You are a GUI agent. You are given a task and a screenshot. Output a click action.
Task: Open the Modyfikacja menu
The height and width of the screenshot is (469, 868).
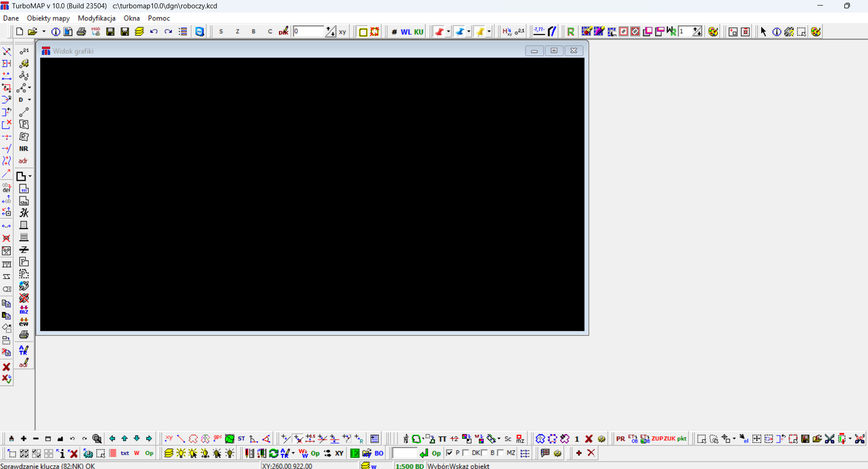click(x=96, y=18)
